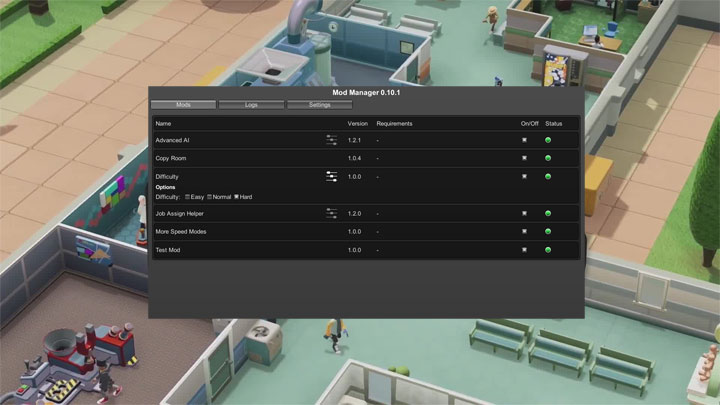This screenshot has height=405, width=720.
Task: Select Normal difficulty option
Action: [219, 197]
